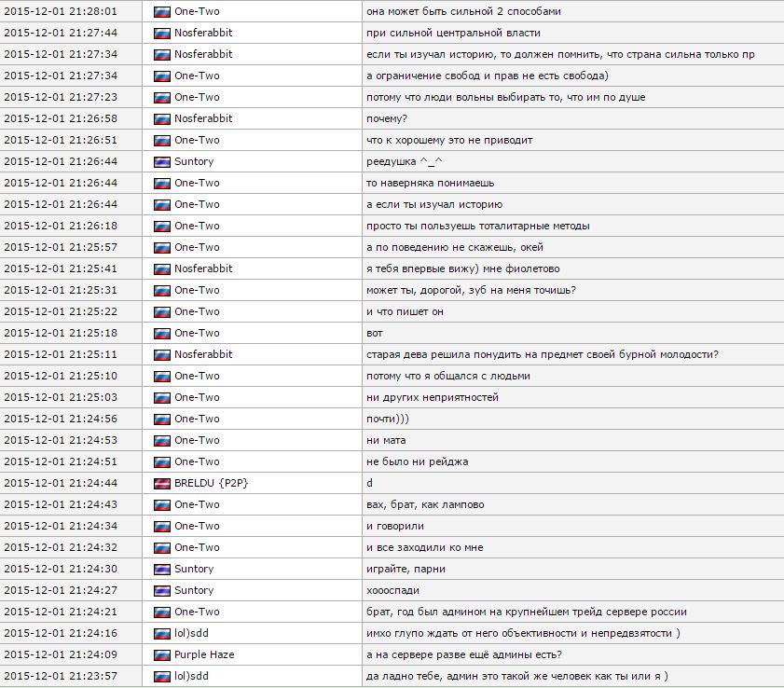Screen dimensions: 784x688
Task: Click the flag icon next to Purple Haze
Action: tap(161, 654)
